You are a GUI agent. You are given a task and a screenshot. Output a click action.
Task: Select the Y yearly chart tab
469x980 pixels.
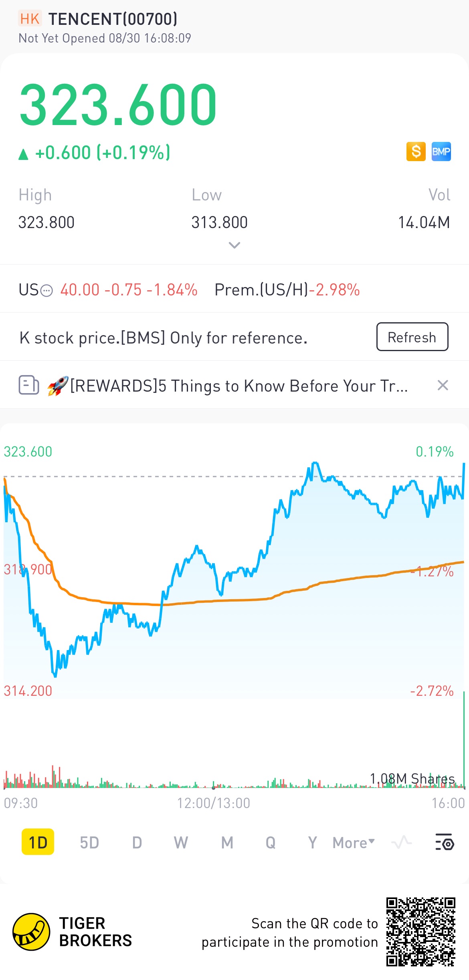(x=312, y=843)
